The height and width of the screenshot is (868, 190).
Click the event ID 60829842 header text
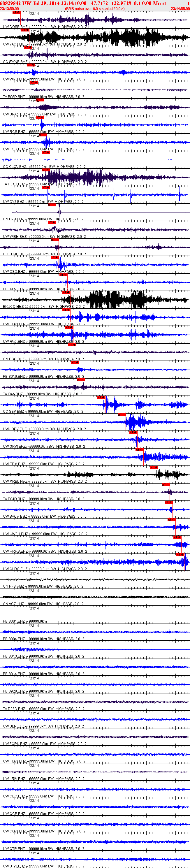coord(10,3)
